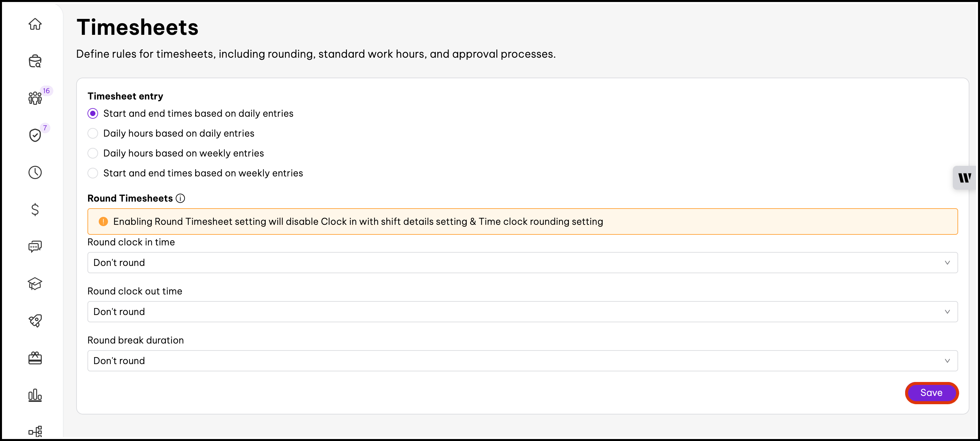The image size is (980, 441).
Task: Open the bar chart reports icon
Action: click(x=35, y=395)
